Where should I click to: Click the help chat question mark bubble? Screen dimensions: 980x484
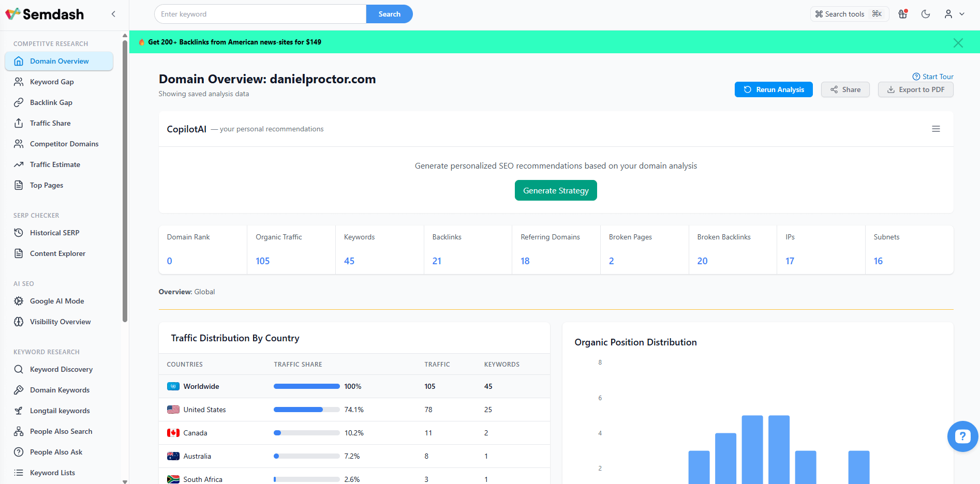pyautogui.click(x=962, y=436)
